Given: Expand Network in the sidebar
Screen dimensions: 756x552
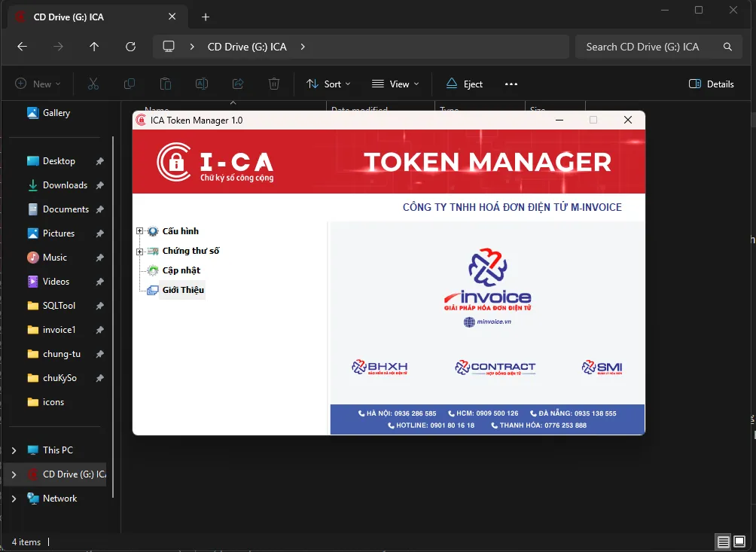Looking at the screenshot, I should (14, 499).
